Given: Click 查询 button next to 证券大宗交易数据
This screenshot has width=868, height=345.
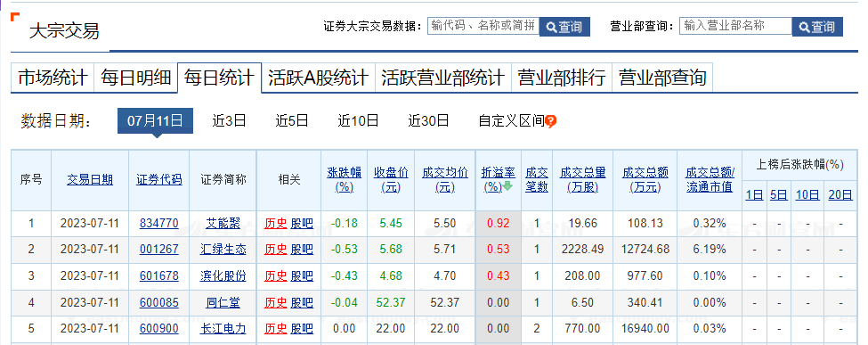Looking at the screenshot, I should 564,26.
